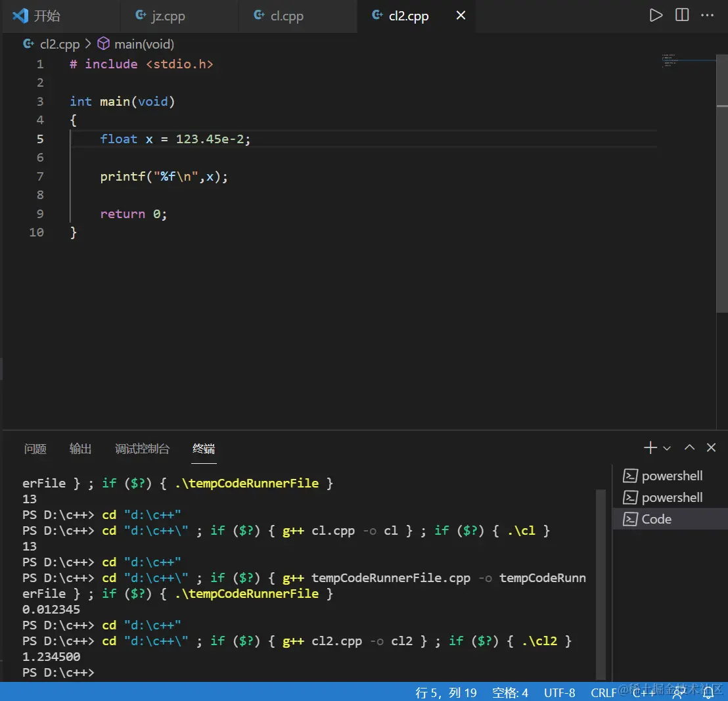
Task: Split the editor to the right
Action: click(682, 15)
